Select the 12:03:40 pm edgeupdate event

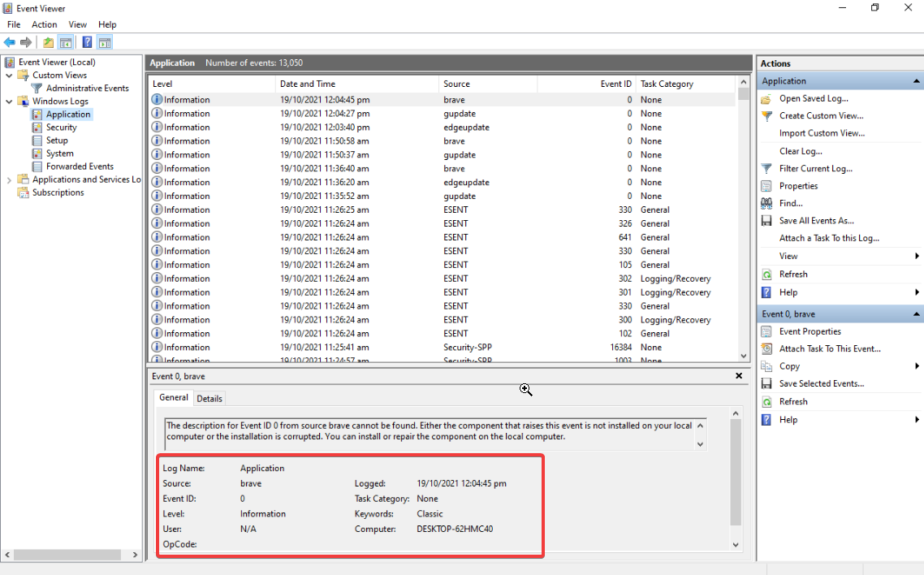442,128
